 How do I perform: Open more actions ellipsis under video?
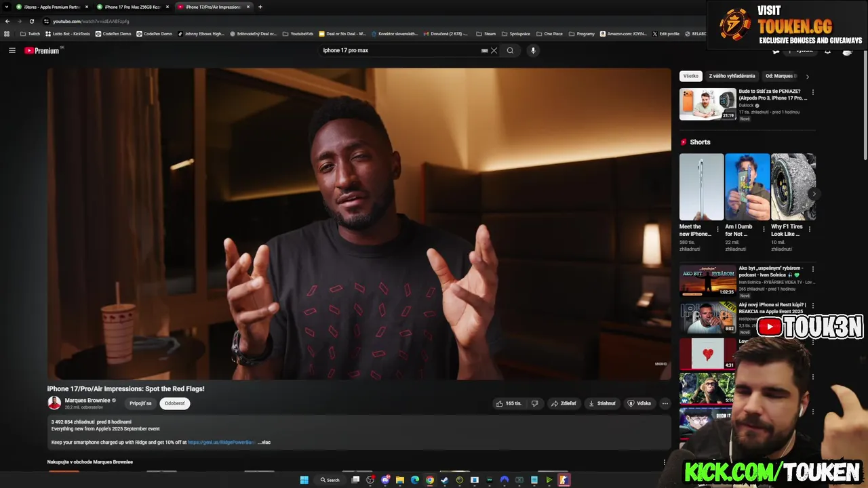[x=665, y=403]
